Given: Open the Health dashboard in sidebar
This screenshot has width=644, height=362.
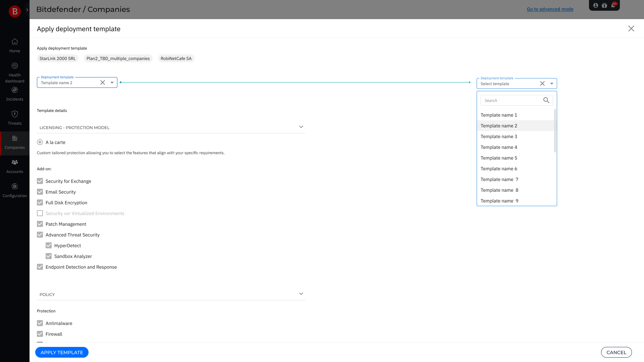Looking at the screenshot, I should 15,73.
